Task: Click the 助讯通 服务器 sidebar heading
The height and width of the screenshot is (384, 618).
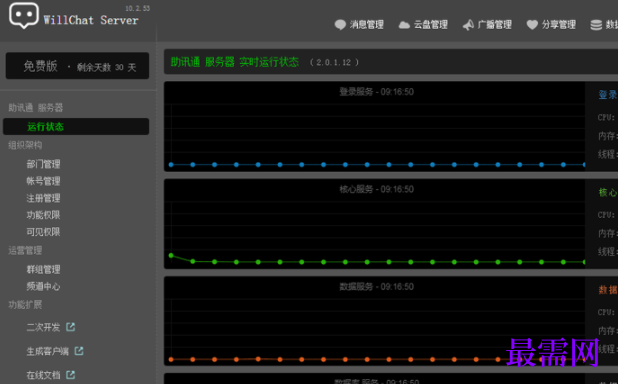Action: (x=35, y=108)
